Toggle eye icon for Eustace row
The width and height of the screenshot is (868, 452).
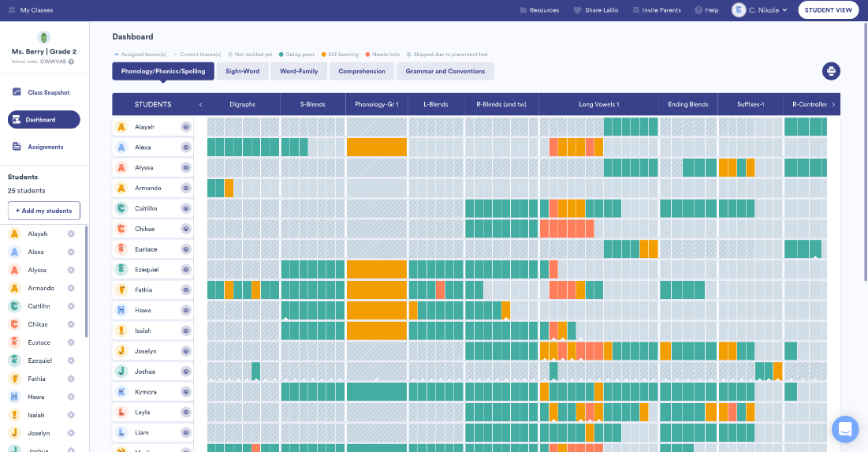pos(186,249)
